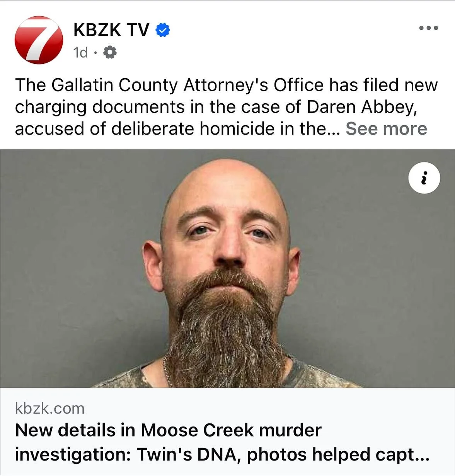
Task: Click the blue verified checkmark badge
Action: 163,30
